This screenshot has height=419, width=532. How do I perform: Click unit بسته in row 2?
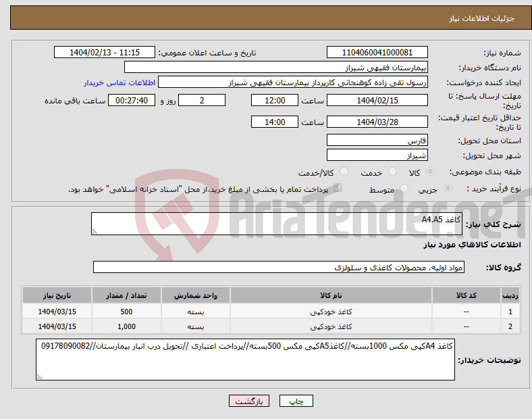coord(195,326)
